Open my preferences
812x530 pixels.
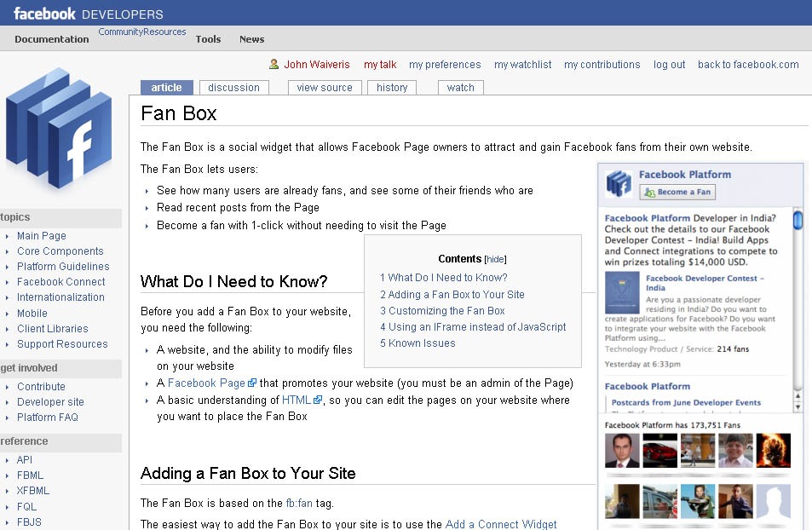[445, 64]
